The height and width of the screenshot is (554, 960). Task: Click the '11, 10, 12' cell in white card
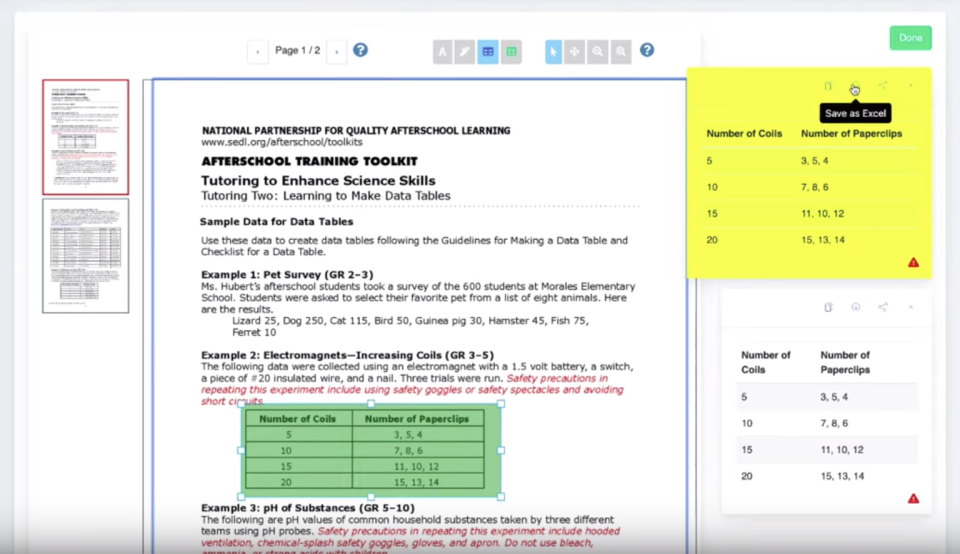842,450
